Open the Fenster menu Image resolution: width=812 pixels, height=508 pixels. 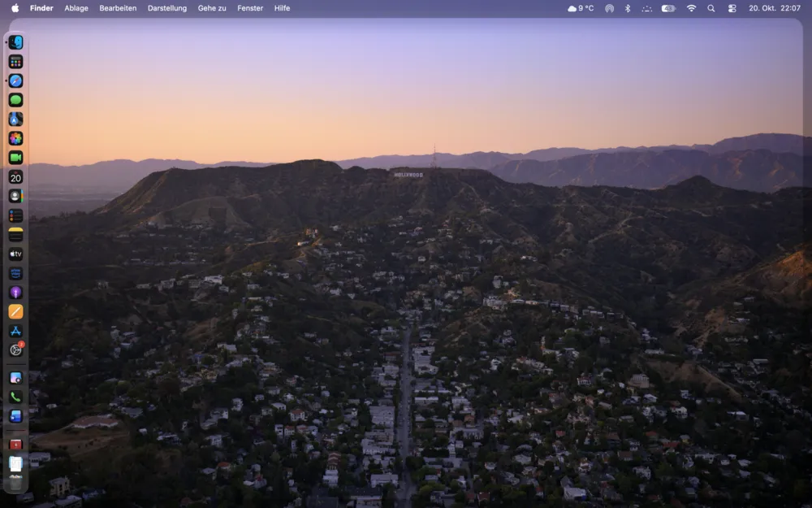(250, 8)
